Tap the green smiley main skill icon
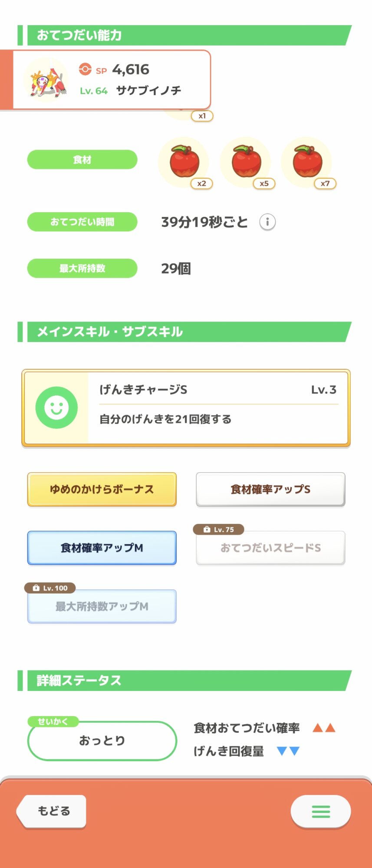 pyautogui.click(x=56, y=408)
